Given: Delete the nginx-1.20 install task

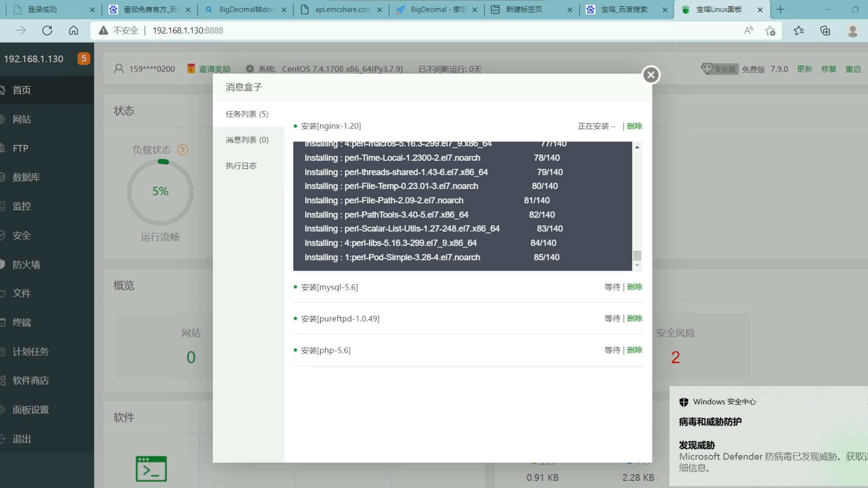Looking at the screenshot, I should [634, 126].
